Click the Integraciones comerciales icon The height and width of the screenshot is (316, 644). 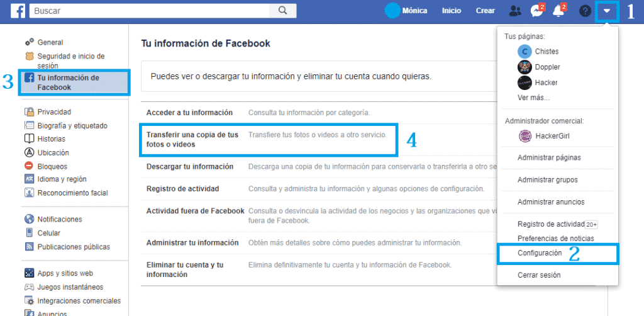click(29, 301)
